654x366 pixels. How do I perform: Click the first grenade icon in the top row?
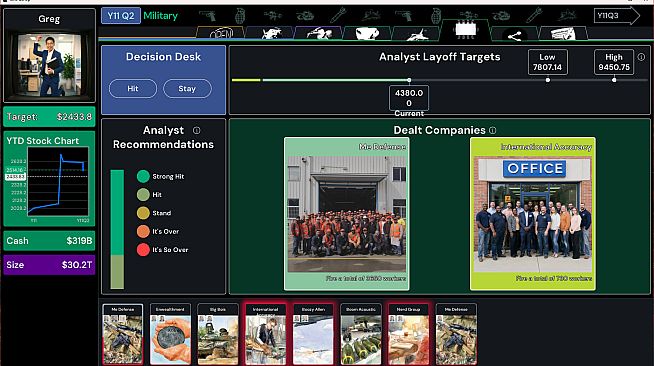(240, 16)
